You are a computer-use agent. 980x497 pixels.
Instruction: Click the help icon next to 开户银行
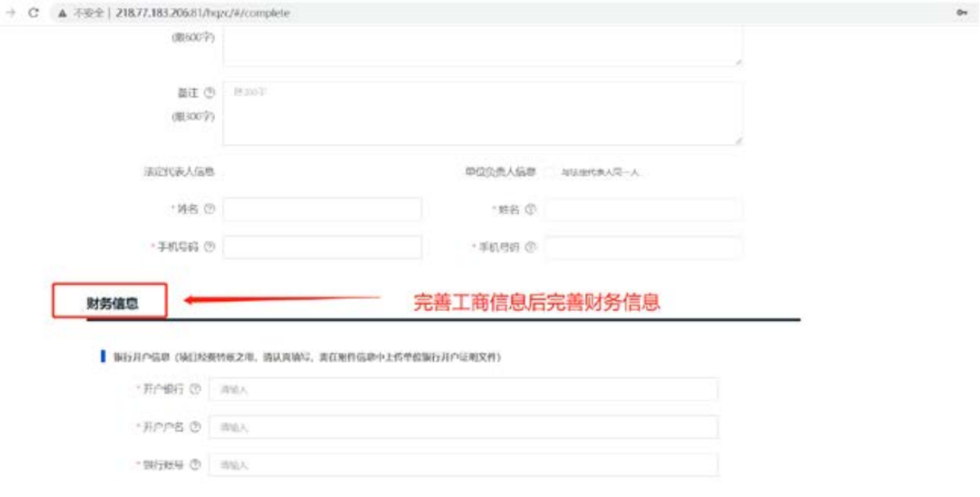[195, 389]
